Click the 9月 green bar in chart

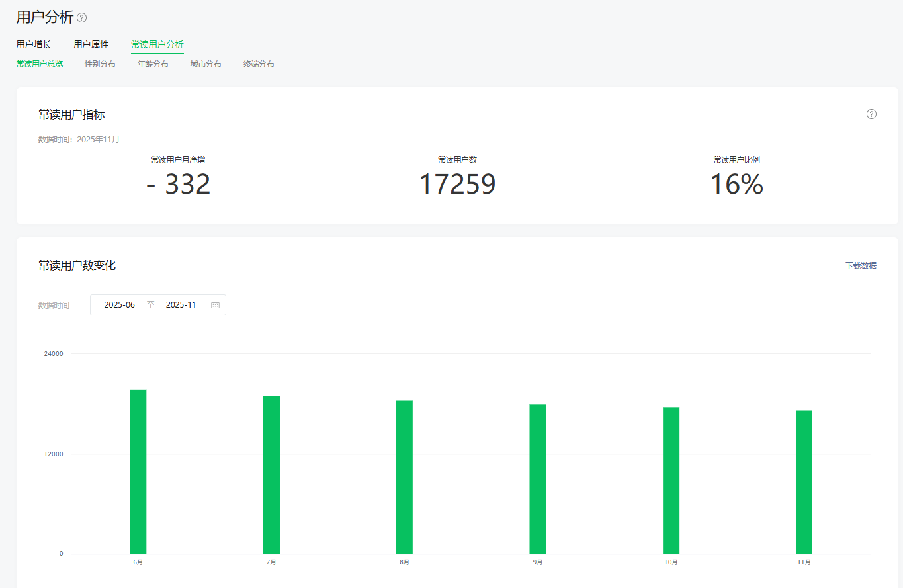538,478
